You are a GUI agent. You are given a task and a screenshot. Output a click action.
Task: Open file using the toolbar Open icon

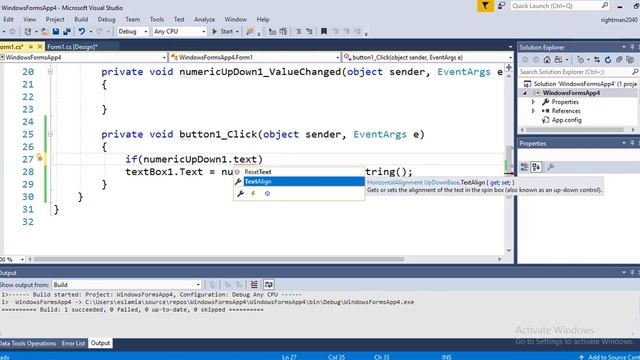click(44, 31)
